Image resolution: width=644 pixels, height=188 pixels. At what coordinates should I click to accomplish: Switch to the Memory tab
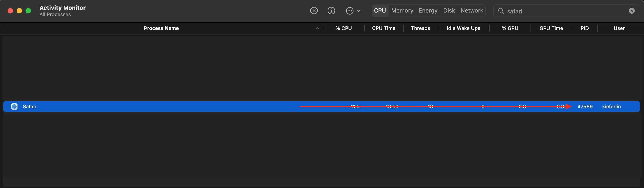point(402,11)
